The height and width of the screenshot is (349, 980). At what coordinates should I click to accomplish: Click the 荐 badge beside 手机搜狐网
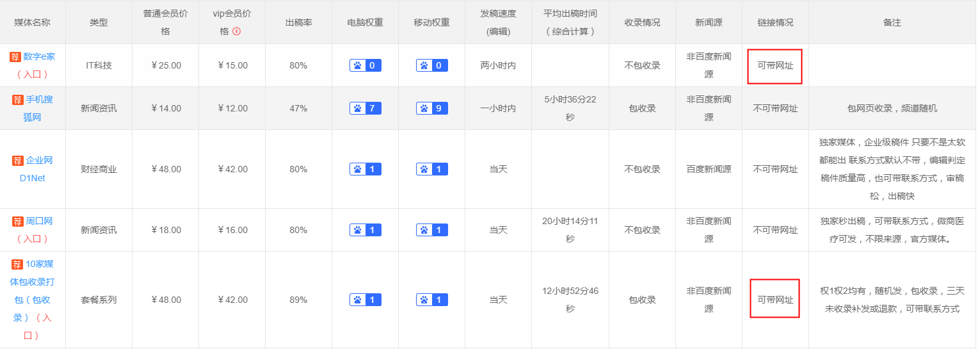point(18,100)
